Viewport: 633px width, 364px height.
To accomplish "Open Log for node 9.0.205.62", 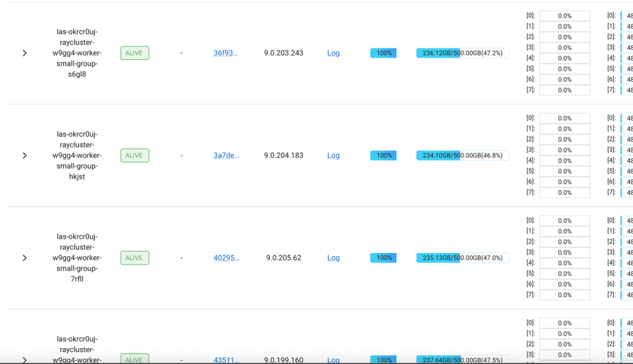I will click(x=333, y=258).
